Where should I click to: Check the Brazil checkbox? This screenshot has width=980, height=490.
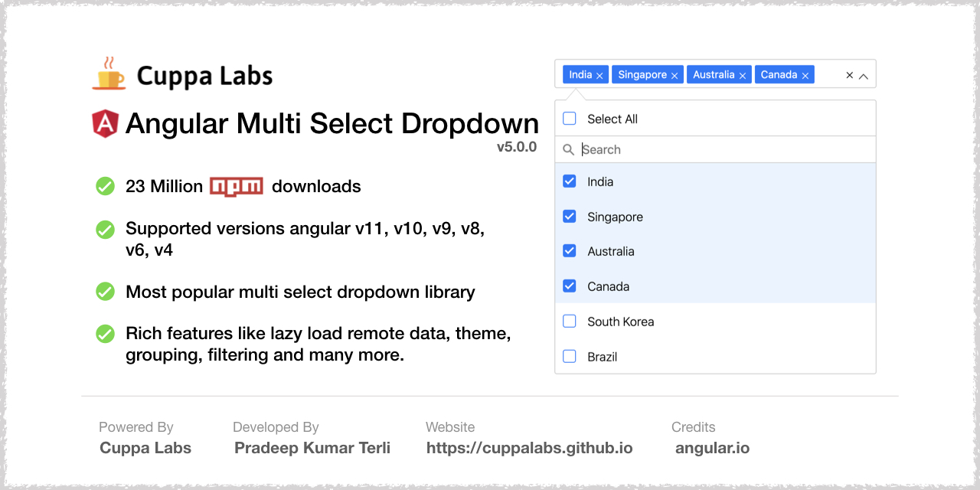tap(569, 356)
